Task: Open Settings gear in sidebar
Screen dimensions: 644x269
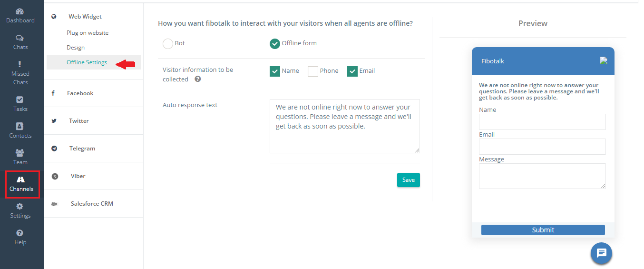Action: [x=20, y=206]
